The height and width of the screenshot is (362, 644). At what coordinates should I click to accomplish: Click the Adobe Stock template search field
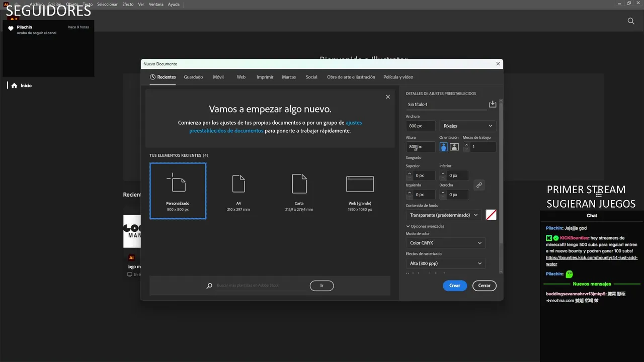tap(261, 286)
